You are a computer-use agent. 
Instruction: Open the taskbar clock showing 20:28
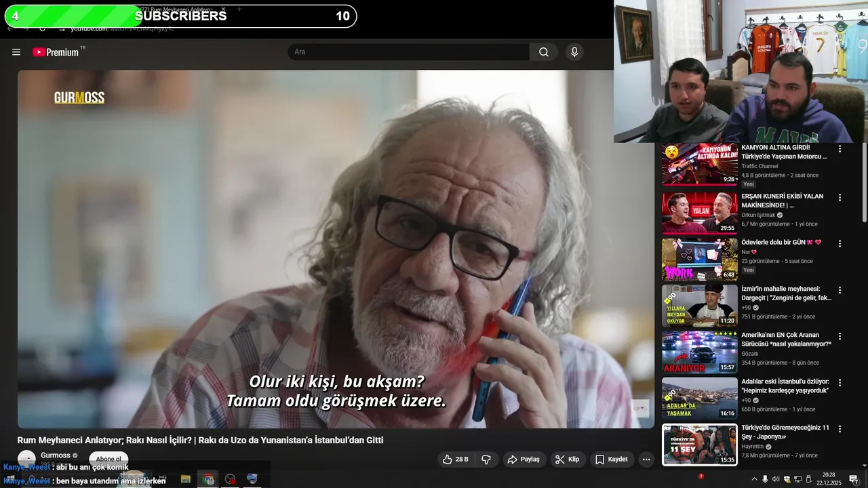coord(829,479)
